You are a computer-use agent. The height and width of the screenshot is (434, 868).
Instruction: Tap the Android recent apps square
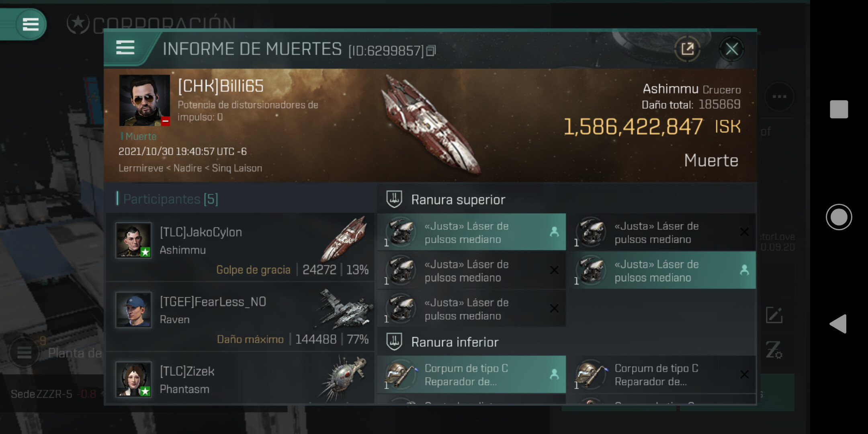click(x=839, y=109)
